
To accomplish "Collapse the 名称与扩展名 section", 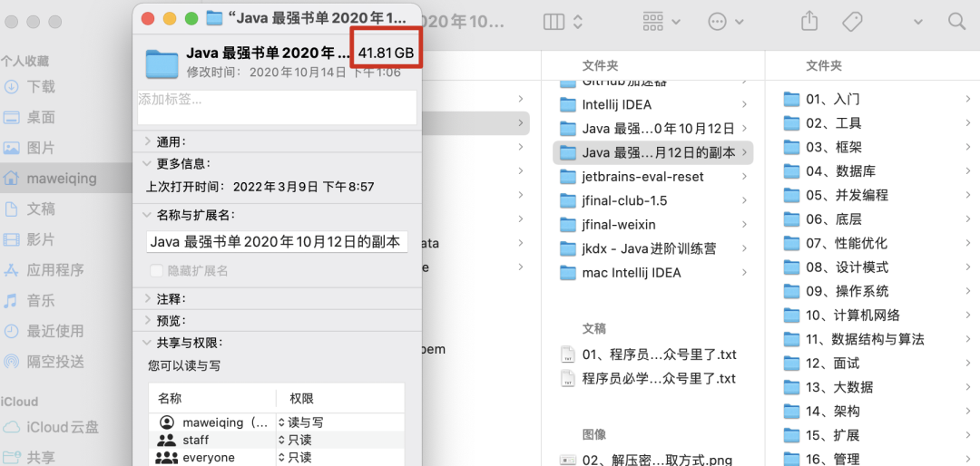I will click(147, 215).
